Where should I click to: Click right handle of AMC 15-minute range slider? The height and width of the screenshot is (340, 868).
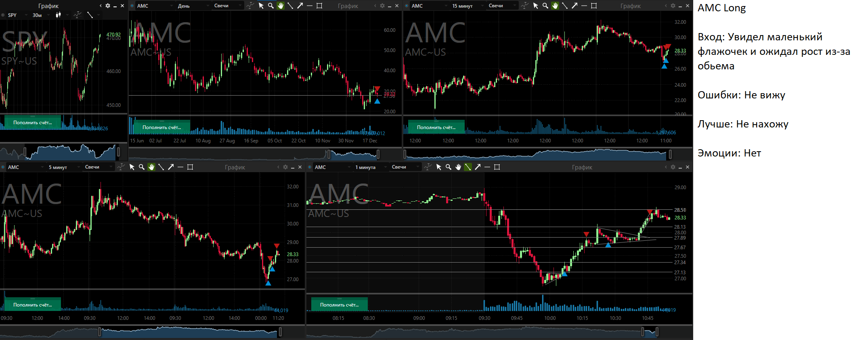pyautogui.click(x=670, y=154)
